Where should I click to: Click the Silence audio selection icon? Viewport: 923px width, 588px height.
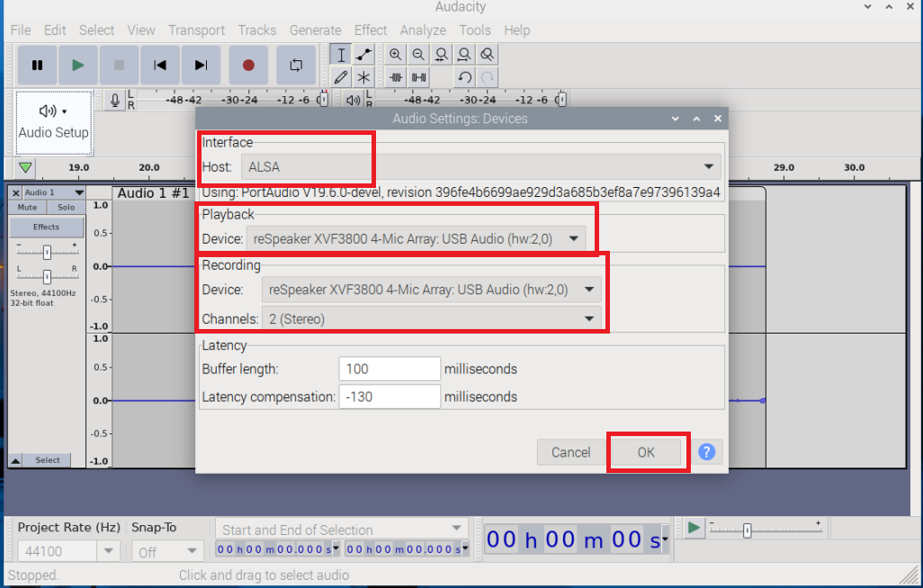point(419,77)
